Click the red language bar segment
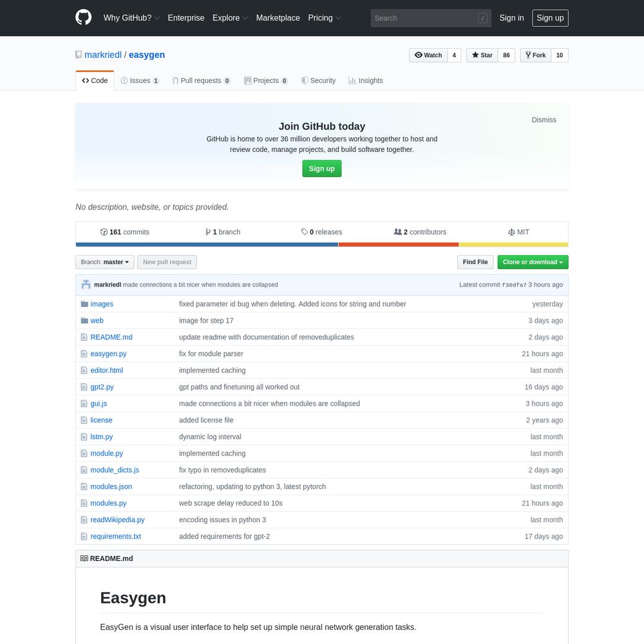Viewport: 644px width, 644px height. (399, 245)
